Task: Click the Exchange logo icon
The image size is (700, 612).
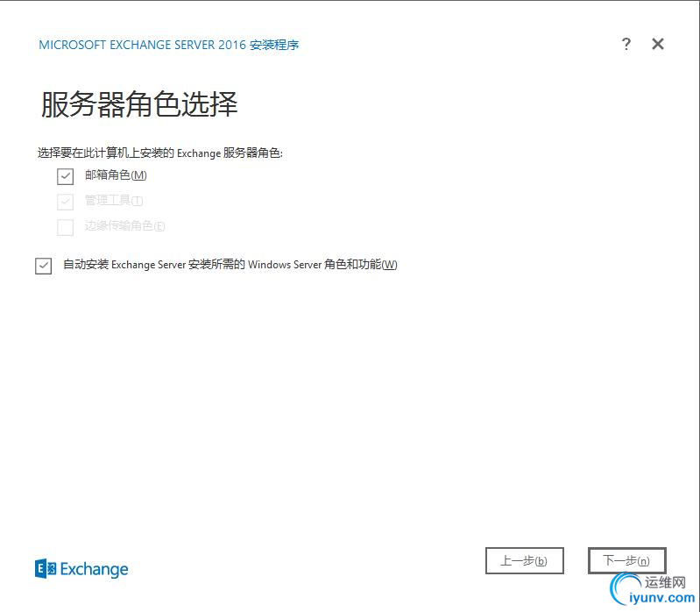Action: pos(46,569)
